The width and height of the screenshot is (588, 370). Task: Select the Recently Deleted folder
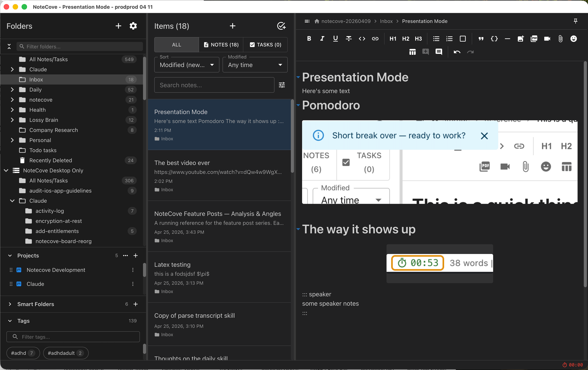72,160
